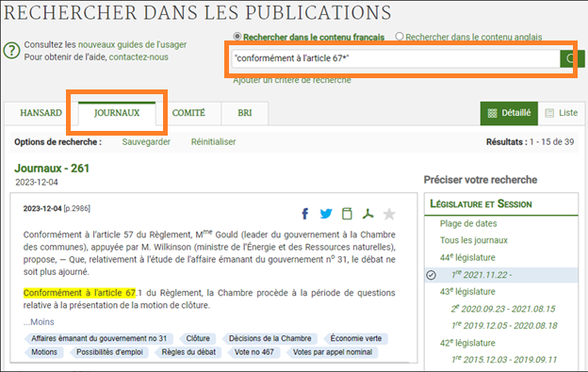The height and width of the screenshot is (372, 588).
Task: Select search in French content radio
Action: (x=237, y=37)
